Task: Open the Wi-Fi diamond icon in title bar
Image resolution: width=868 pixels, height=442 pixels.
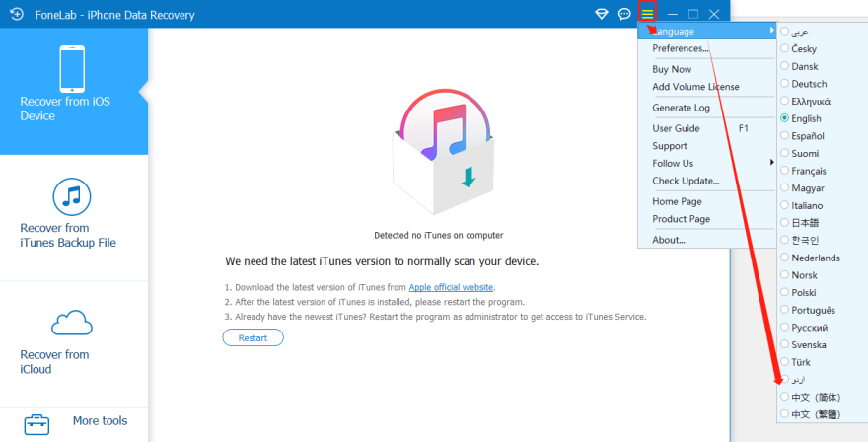Action: 601,14
